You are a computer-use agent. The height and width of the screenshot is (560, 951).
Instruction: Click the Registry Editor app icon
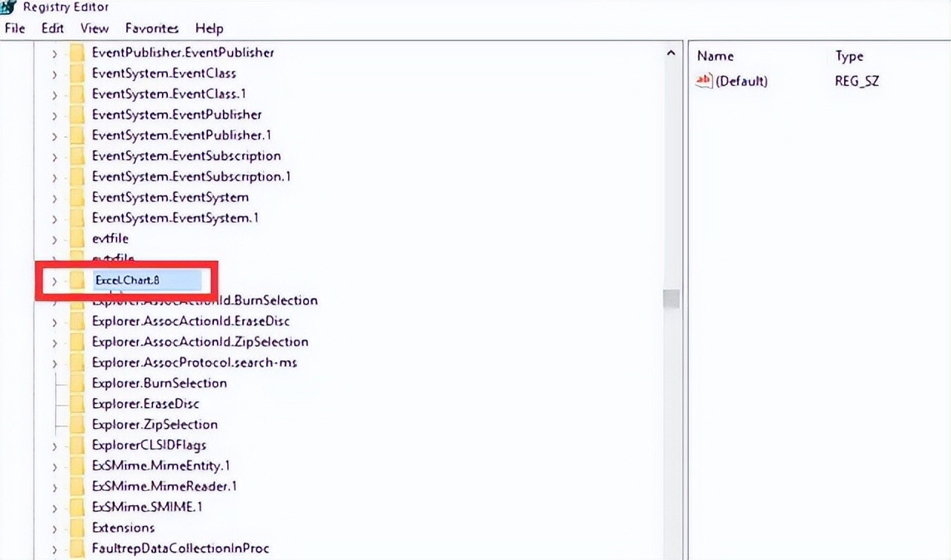tap(9, 7)
